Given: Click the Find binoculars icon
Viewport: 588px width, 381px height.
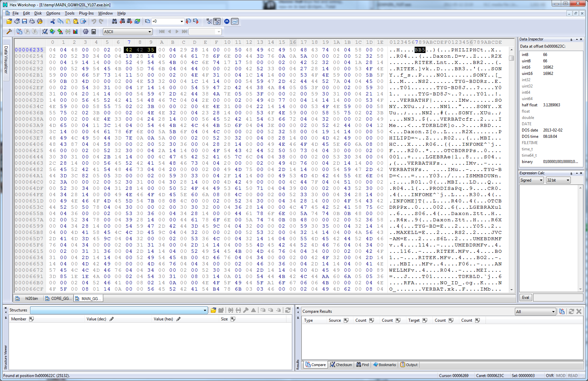Looking at the screenshot, I should (114, 21).
